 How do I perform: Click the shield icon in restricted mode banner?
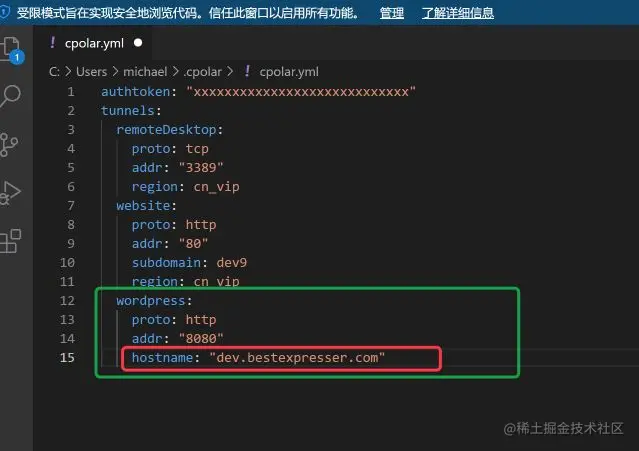click(x=4, y=12)
